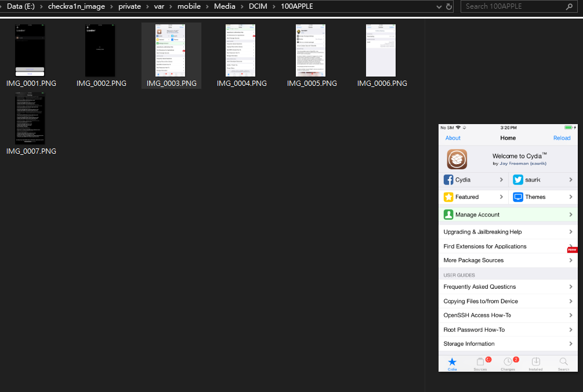Viewport: 583px width, 392px height.
Task: Open Storage Information row
Action: tap(508, 344)
